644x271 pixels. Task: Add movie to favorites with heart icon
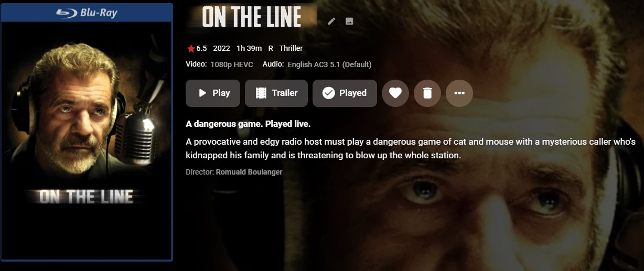(x=395, y=93)
